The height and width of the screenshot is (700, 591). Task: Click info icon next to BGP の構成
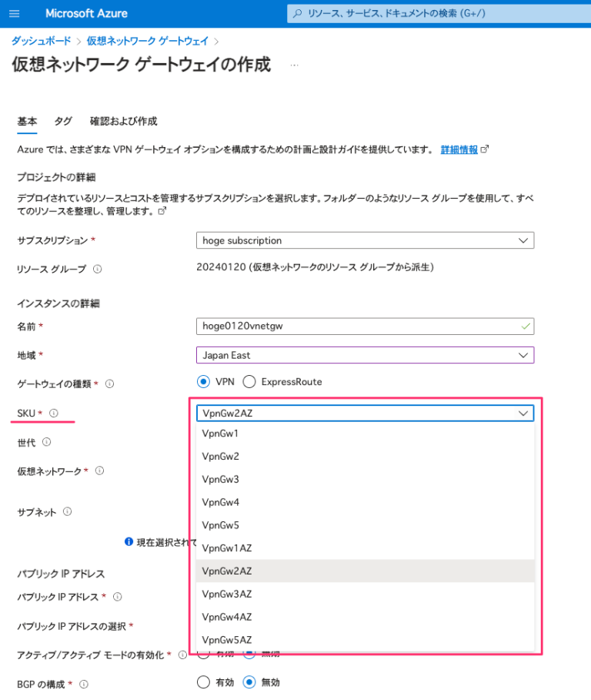83,684
